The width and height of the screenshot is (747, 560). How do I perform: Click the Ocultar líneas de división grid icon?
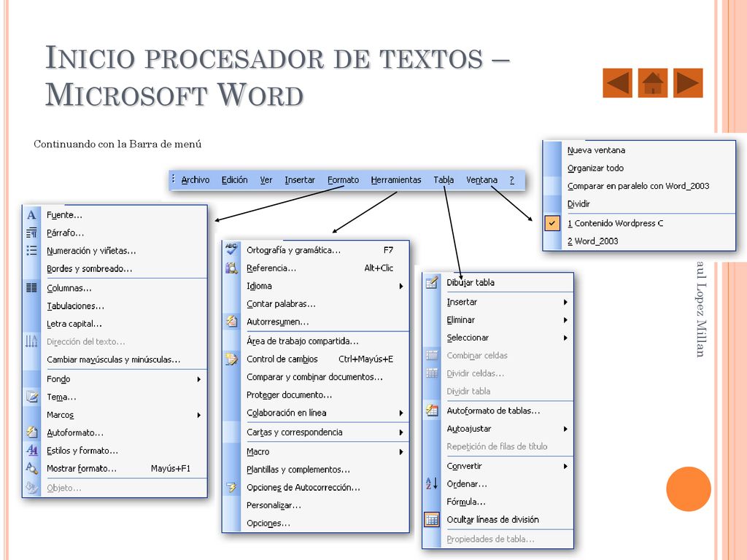click(432, 519)
